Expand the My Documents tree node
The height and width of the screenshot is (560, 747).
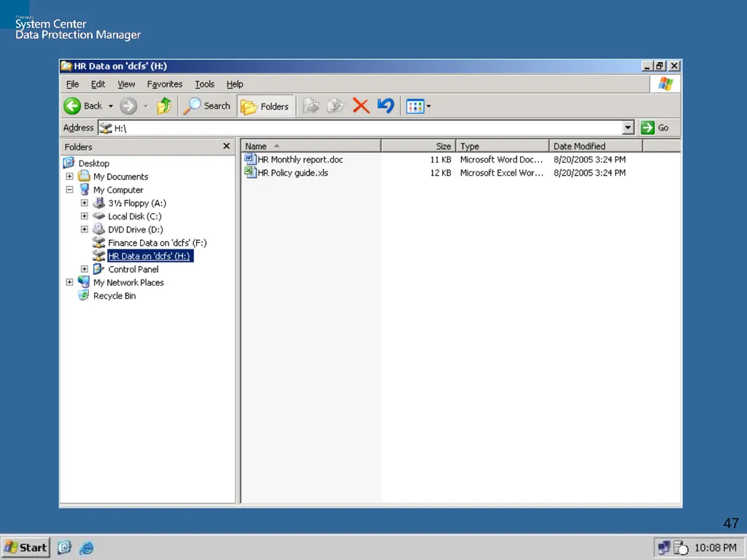(x=69, y=176)
